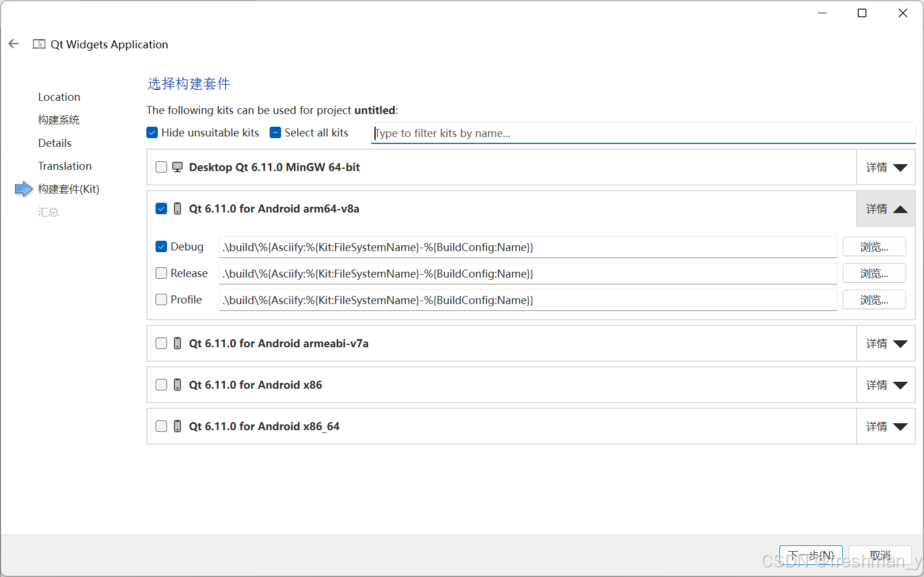Expand details of Android x86_64 kit
Image resolution: width=924 pixels, height=577 pixels.
[886, 427]
